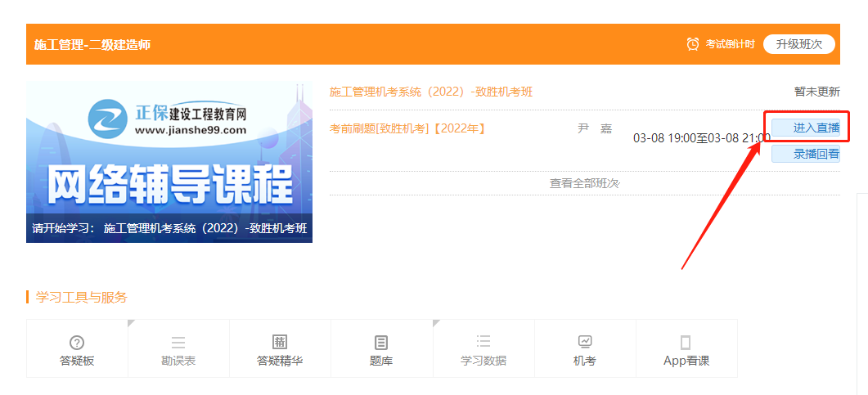
Task: Enter the live class via 进入直播
Action: [x=805, y=128]
